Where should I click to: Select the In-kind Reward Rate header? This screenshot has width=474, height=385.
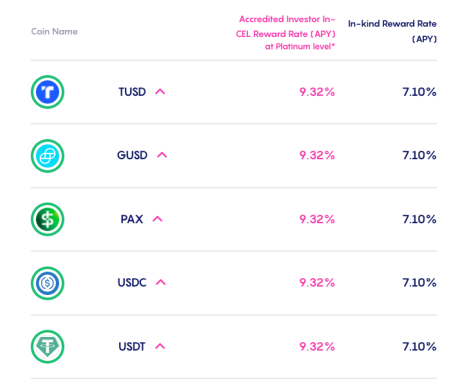(x=392, y=31)
